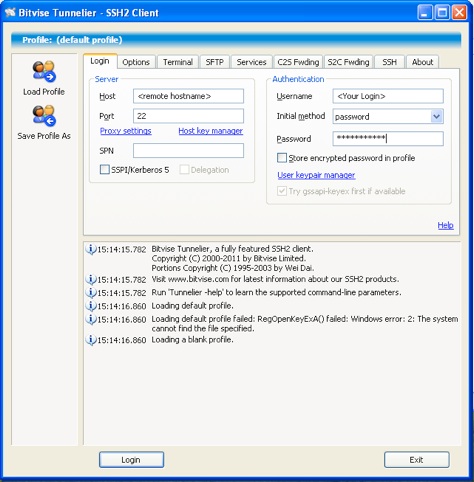Click info icon beside 'Visit www.bitvise.com' entry
Image resolution: width=474 pixels, height=482 pixels.
[91, 279]
